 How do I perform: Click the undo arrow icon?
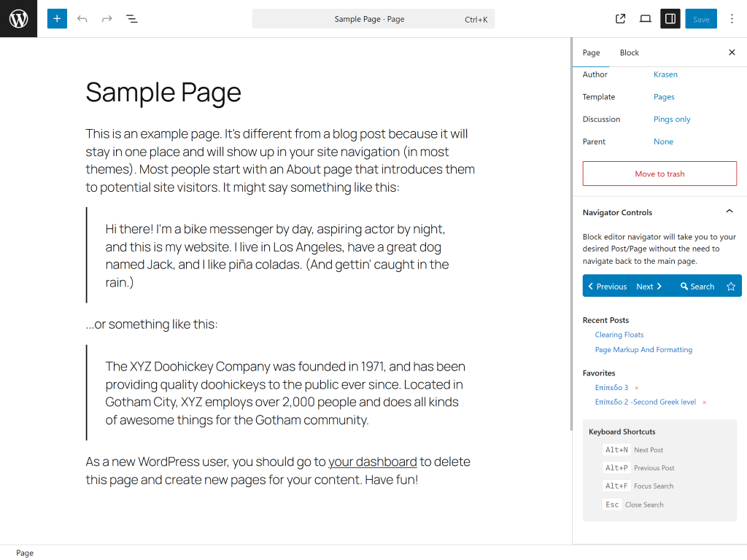coord(82,19)
